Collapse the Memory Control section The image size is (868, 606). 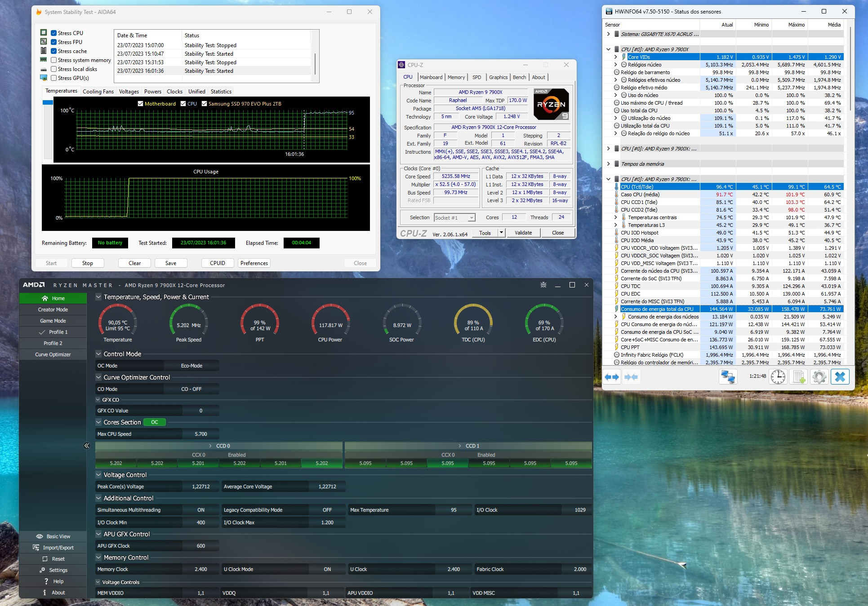click(x=98, y=557)
